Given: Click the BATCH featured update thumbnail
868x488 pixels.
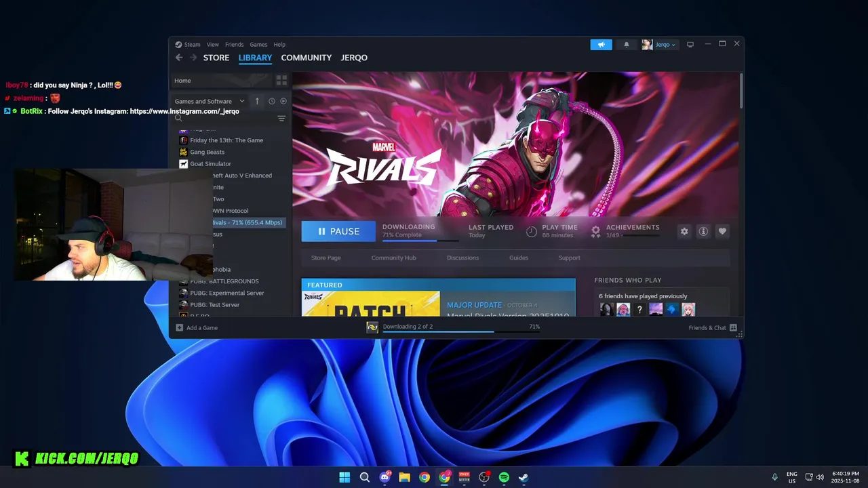Looking at the screenshot, I should pos(371,304).
